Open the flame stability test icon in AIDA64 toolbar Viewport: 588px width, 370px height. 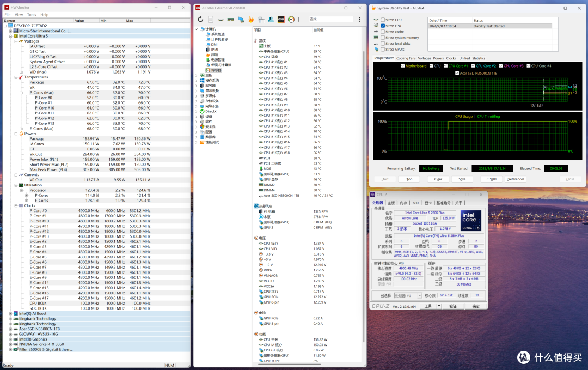point(251,19)
